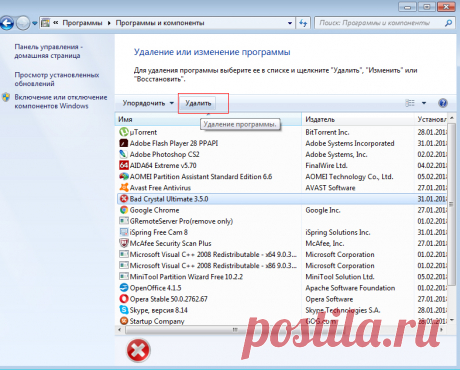460x370 pixels.
Task: Click the Skype program icon
Action: pos(124,310)
